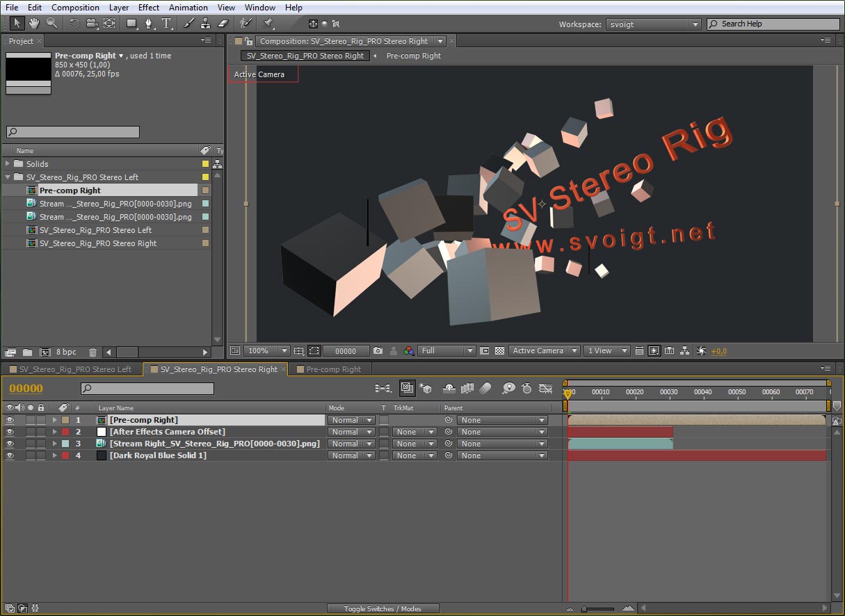This screenshot has width=845, height=616.
Task: Select the Puppet Pin tool
Action: coord(268,24)
